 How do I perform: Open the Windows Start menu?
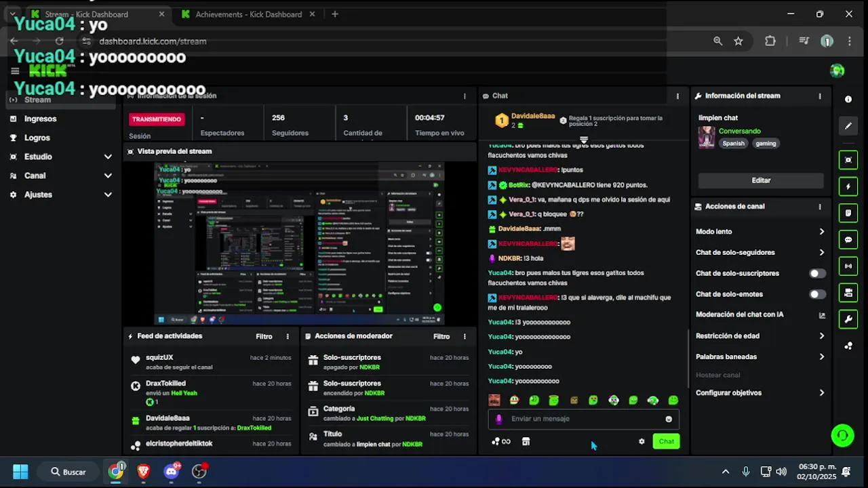tap(20, 472)
